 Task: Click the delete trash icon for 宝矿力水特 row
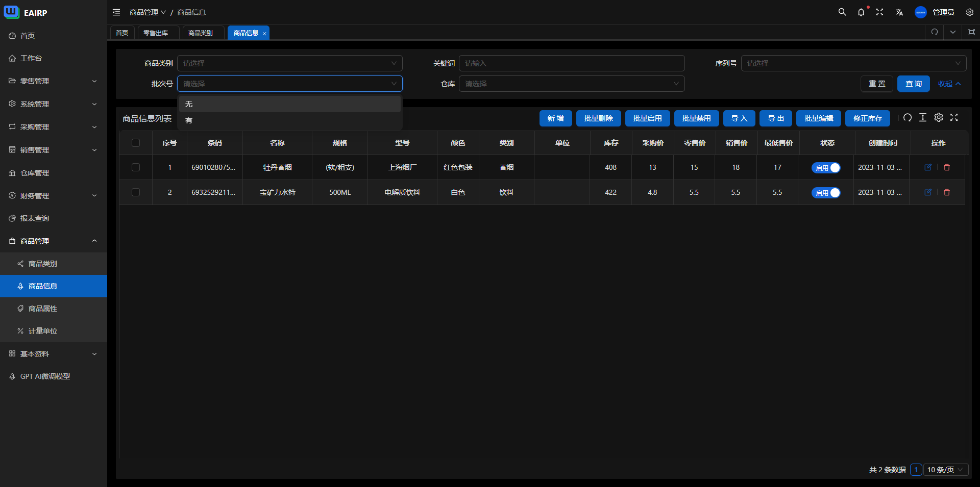[x=947, y=192]
